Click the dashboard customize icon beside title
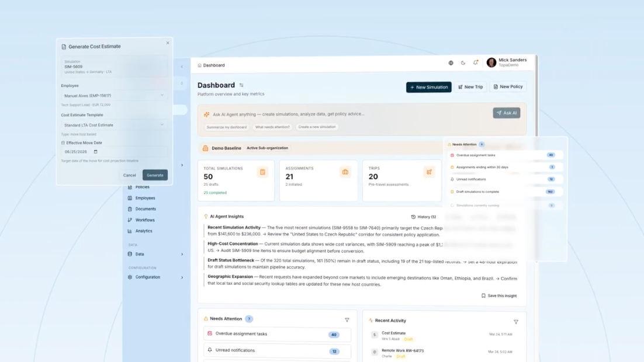The image size is (644, 362). point(241,85)
